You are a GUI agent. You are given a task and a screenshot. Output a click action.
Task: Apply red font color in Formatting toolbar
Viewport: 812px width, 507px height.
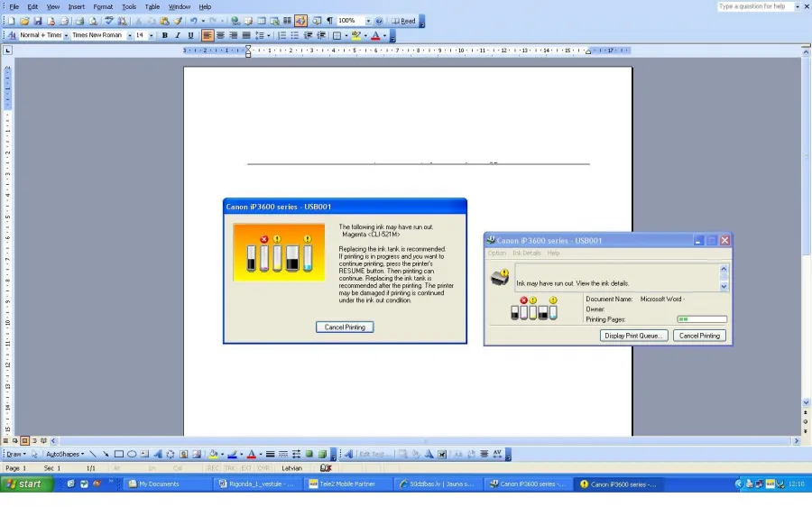point(376,35)
